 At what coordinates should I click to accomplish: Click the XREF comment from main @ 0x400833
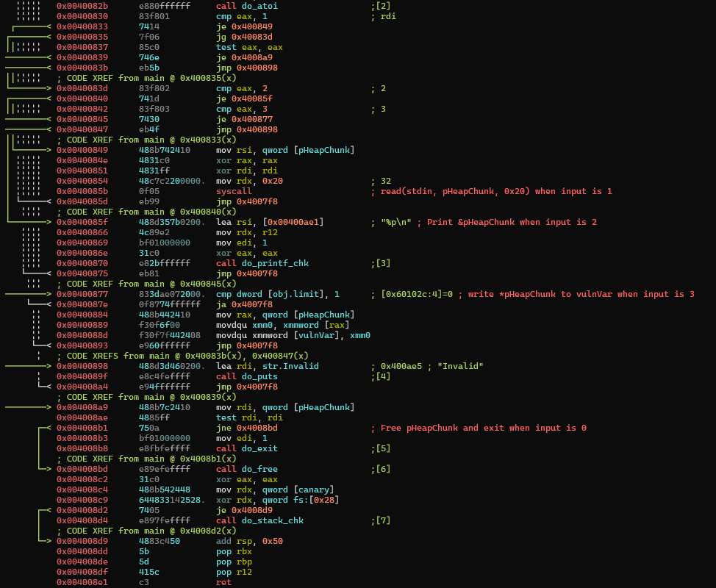click(x=146, y=140)
